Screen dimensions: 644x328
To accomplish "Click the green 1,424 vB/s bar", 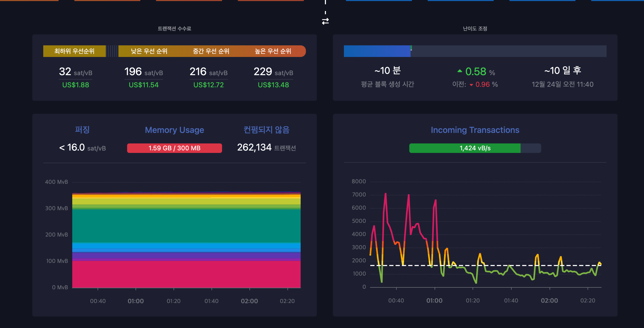I will 465,148.
